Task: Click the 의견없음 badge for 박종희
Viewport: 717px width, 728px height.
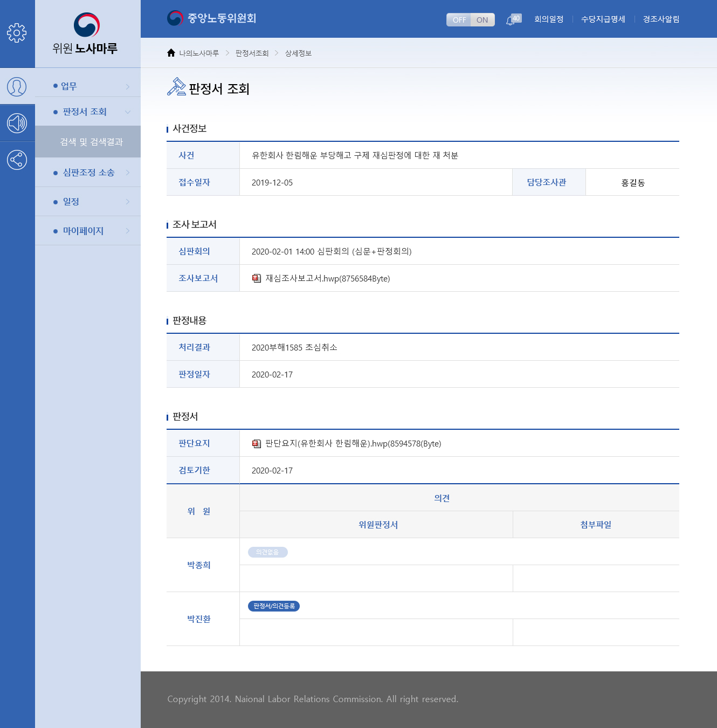Action: (267, 552)
